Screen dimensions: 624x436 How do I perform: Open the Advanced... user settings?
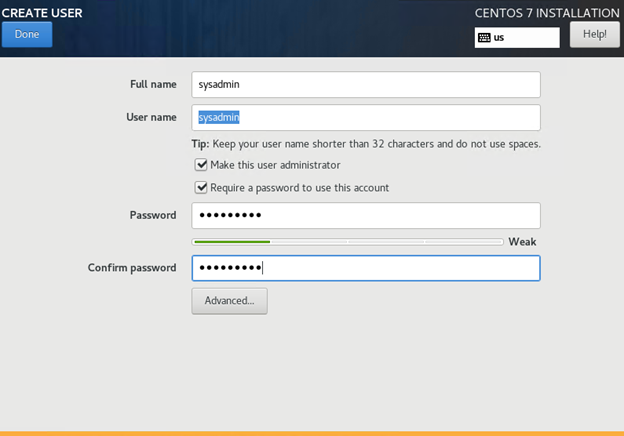click(229, 301)
